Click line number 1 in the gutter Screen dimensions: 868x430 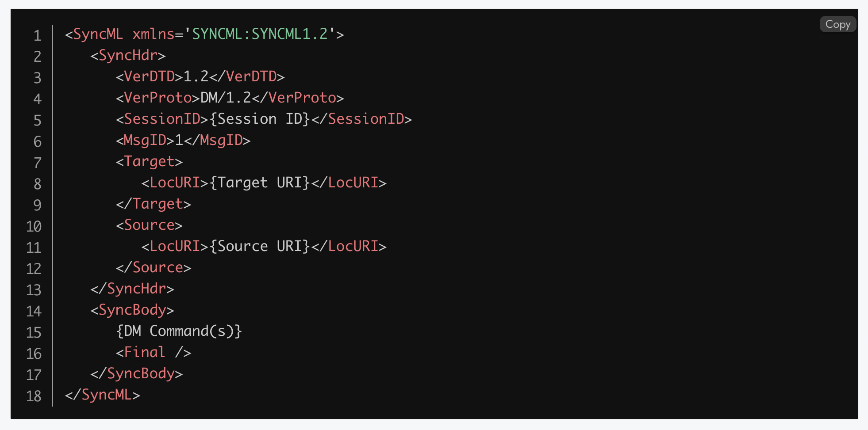pyautogui.click(x=37, y=35)
